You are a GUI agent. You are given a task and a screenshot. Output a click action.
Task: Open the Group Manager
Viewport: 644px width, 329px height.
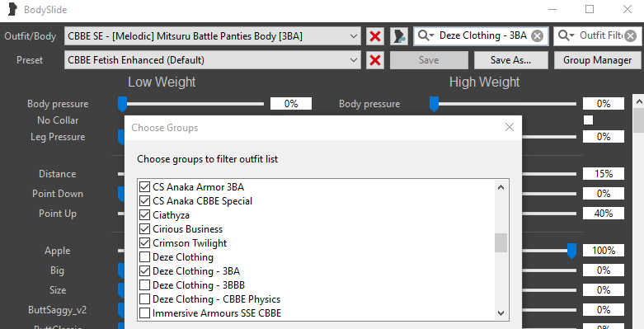click(x=597, y=60)
